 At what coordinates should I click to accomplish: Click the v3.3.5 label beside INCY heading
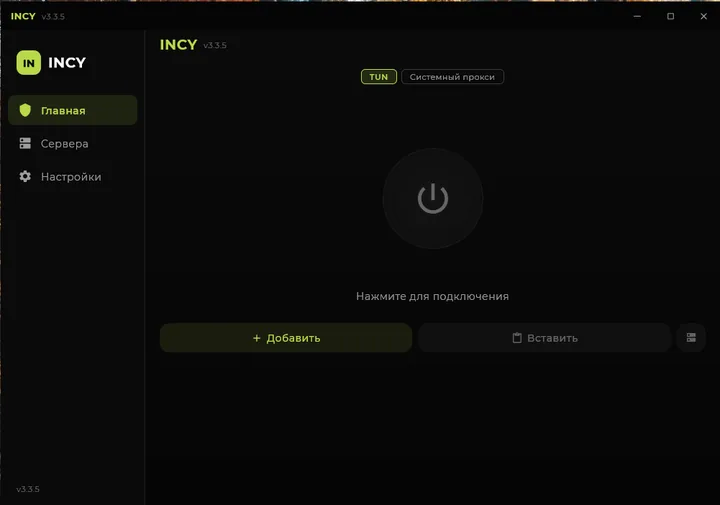tap(214, 45)
